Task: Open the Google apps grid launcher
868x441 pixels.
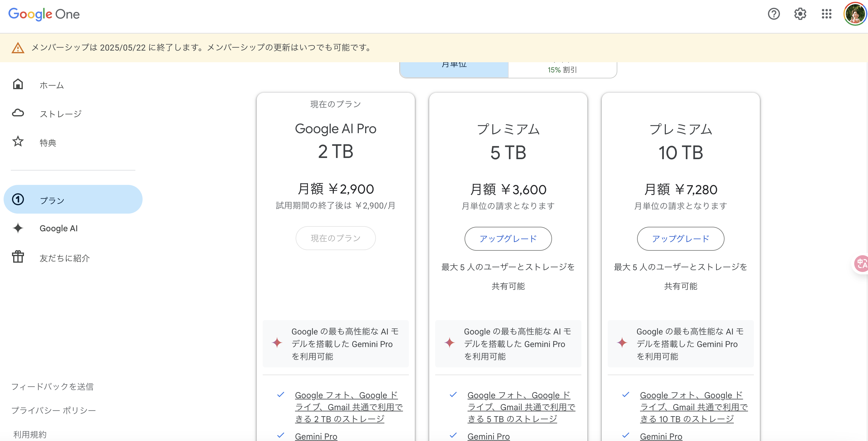Action: pyautogui.click(x=826, y=14)
